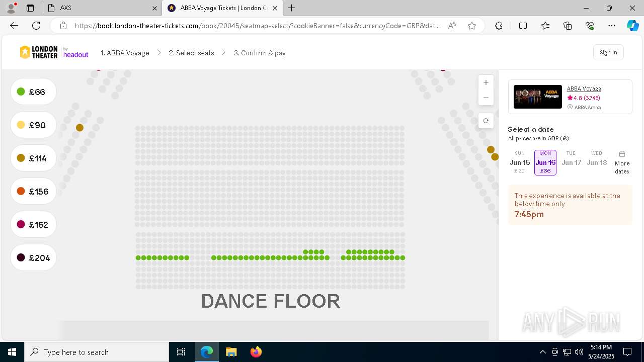The image size is (644, 362).
Task: Zoom in on the seat map
Action: [x=486, y=82]
